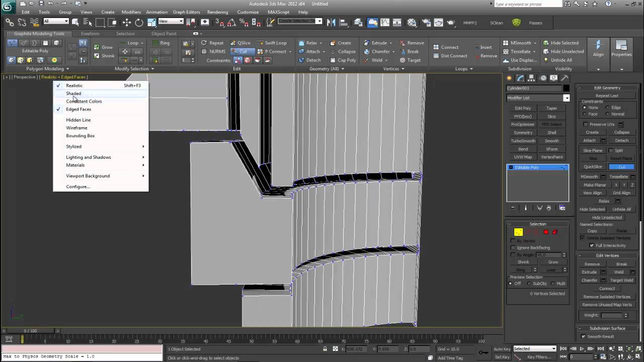The width and height of the screenshot is (644, 362).
Task: Select the Select and Move tool
Action: (126, 22)
